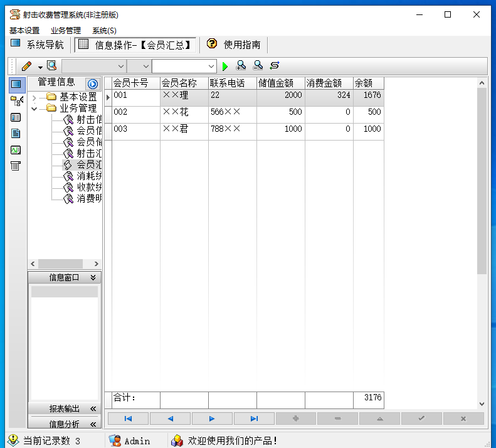Open the 基本设置 menu

point(24,31)
